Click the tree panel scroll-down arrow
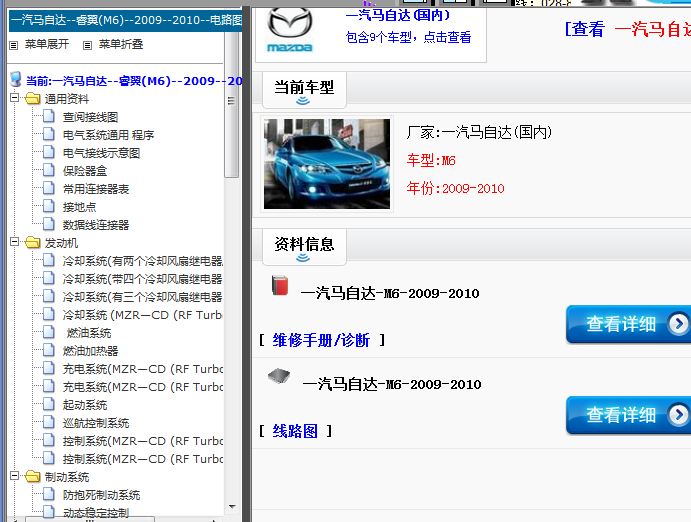The image size is (691, 522). click(x=232, y=507)
